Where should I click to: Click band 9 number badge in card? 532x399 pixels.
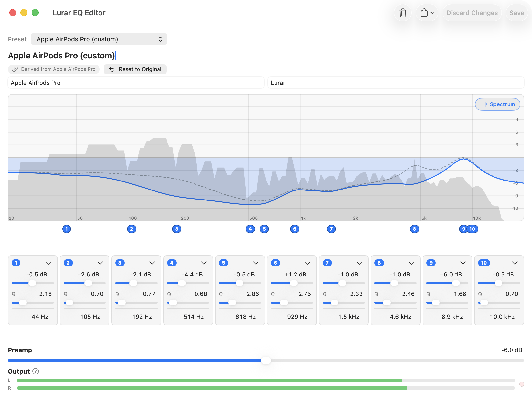431,263
